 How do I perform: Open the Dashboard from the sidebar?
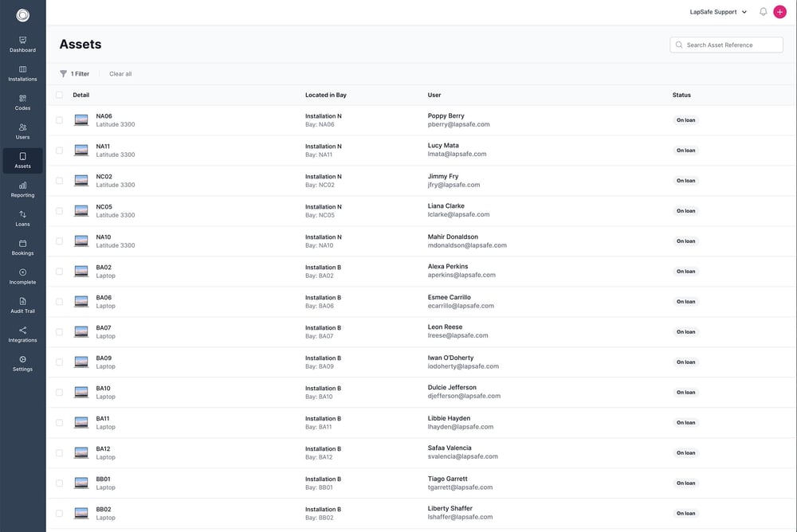tap(22, 44)
